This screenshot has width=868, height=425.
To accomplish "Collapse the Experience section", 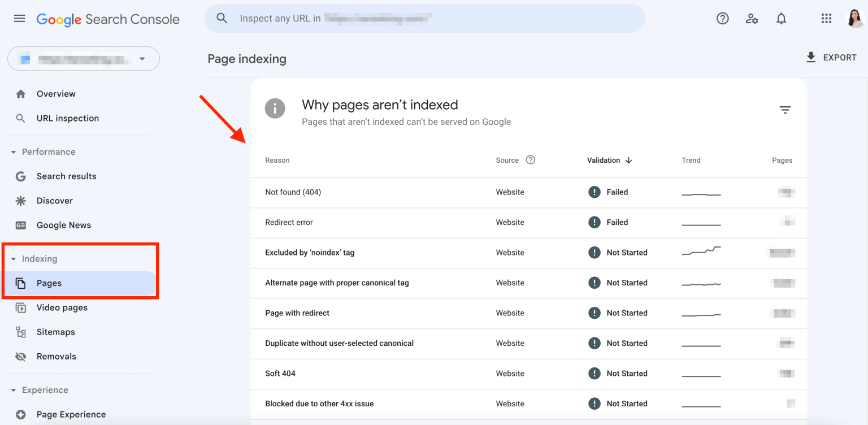I will point(14,390).
